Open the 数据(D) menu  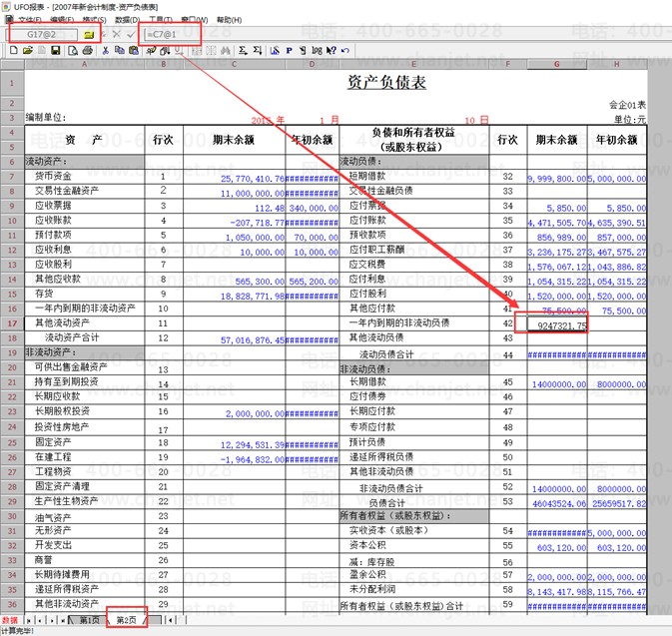click(127, 20)
